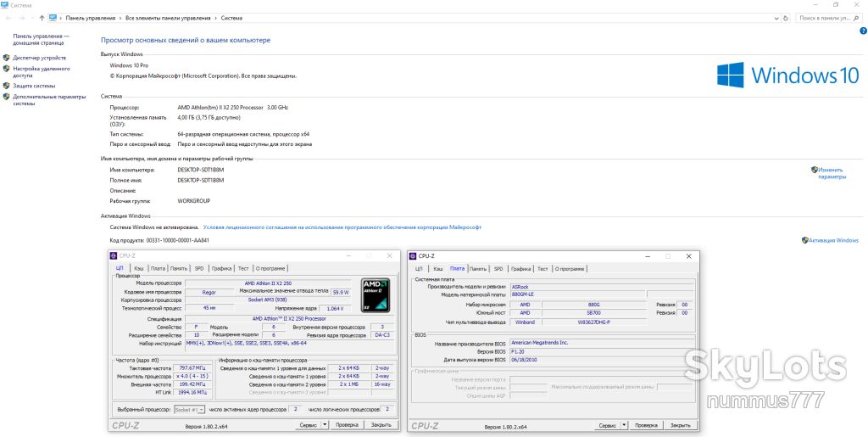Click Socket AM3 (938) package value

[x=268, y=300]
